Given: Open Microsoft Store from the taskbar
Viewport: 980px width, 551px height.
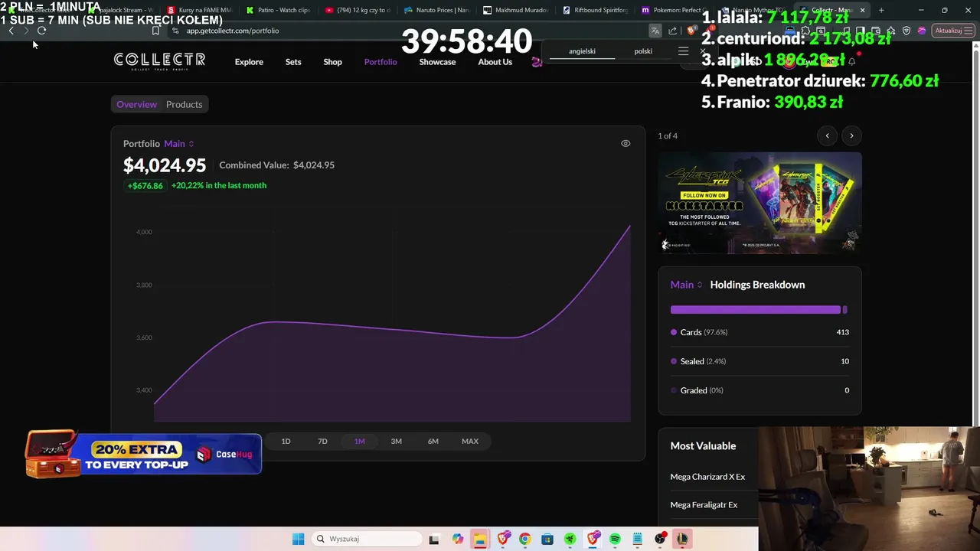Looking at the screenshot, I should point(547,539).
